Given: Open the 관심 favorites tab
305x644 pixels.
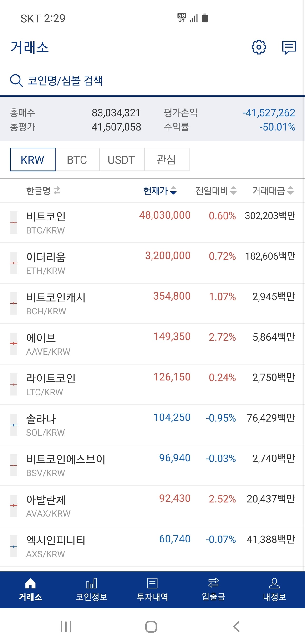Looking at the screenshot, I should tap(166, 159).
